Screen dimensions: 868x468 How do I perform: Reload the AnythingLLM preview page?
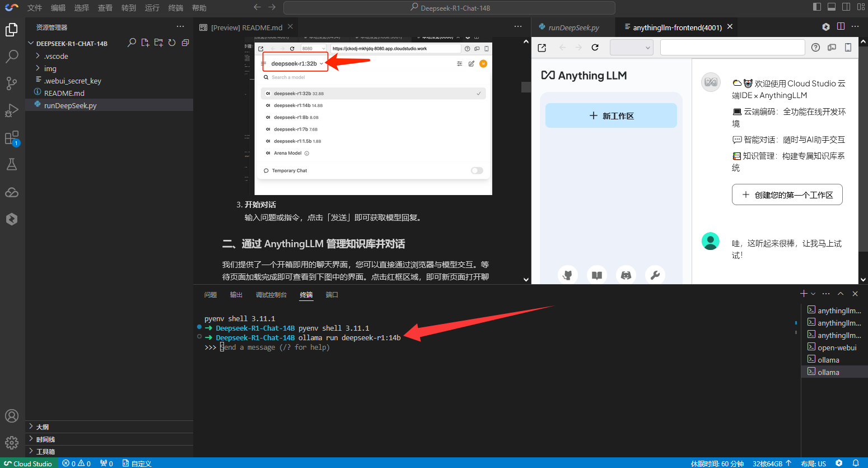(x=595, y=48)
